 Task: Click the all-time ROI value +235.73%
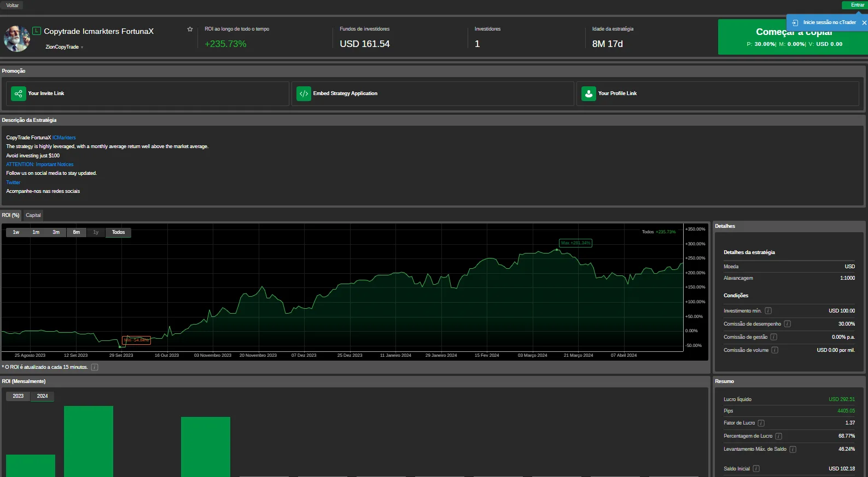point(225,44)
